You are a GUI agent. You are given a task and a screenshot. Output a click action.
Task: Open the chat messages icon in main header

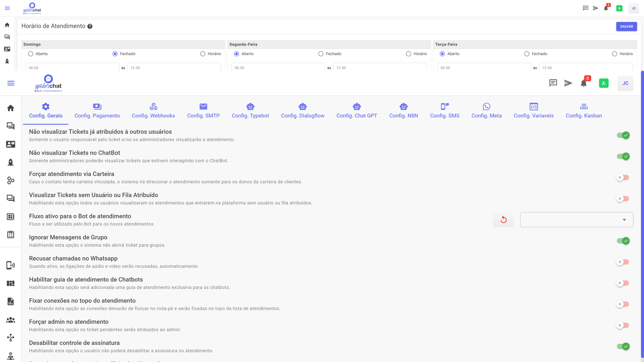553,83
